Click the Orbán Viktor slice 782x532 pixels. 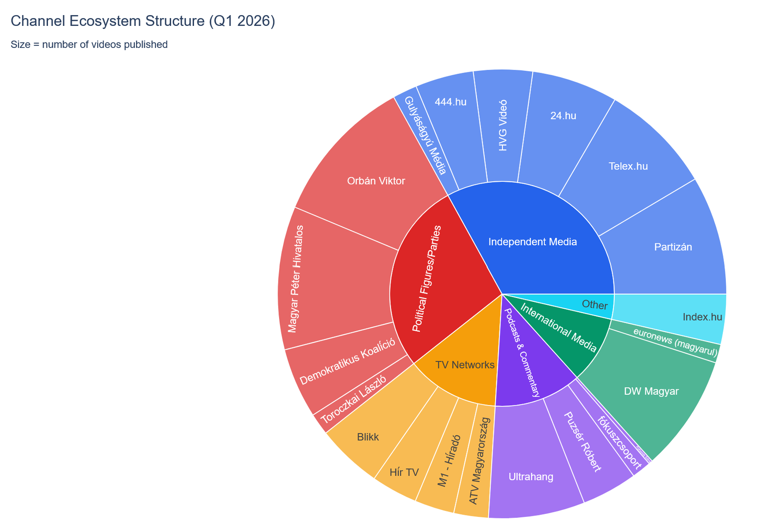coord(376,181)
